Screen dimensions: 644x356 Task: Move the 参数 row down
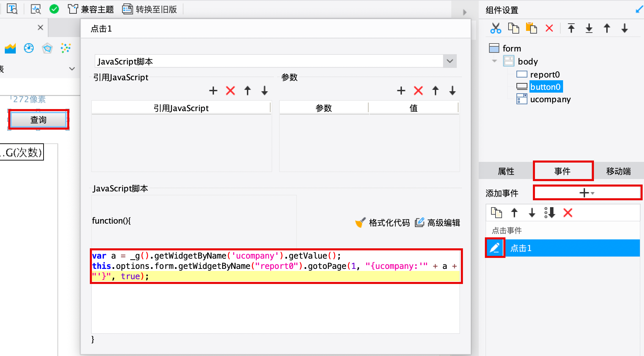pos(453,91)
